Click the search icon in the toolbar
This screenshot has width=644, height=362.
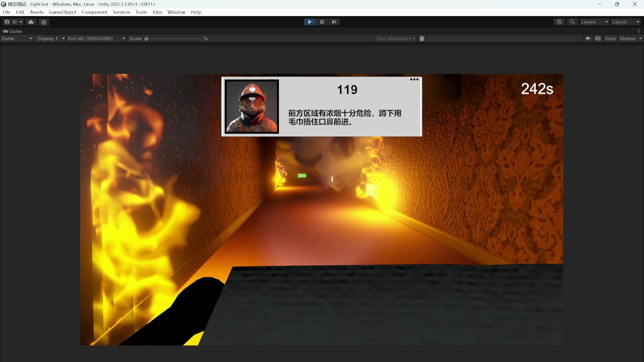point(572,22)
